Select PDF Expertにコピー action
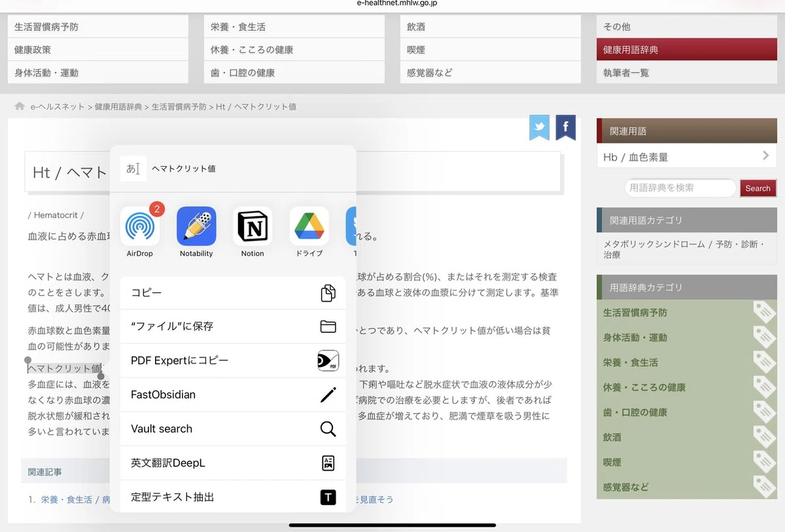The width and height of the screenshot is (785, 532). click(x=233, y=361)
